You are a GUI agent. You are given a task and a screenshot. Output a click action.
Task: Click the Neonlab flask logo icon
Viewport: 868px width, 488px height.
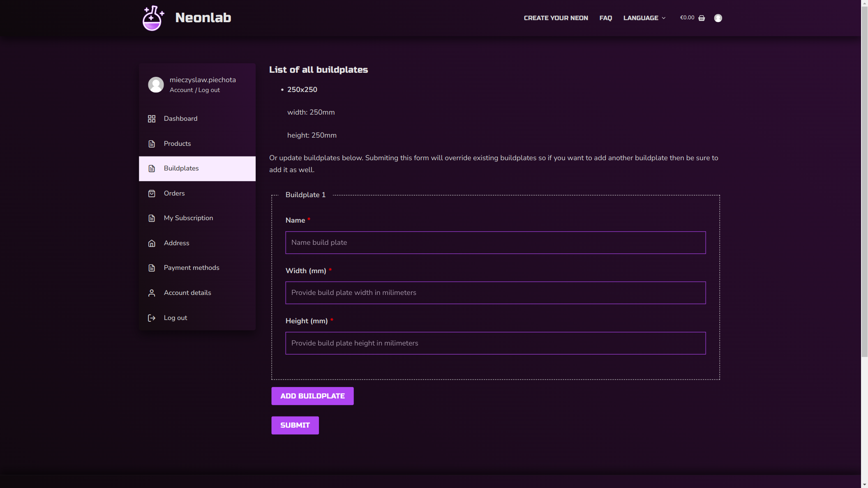point(153,18)
